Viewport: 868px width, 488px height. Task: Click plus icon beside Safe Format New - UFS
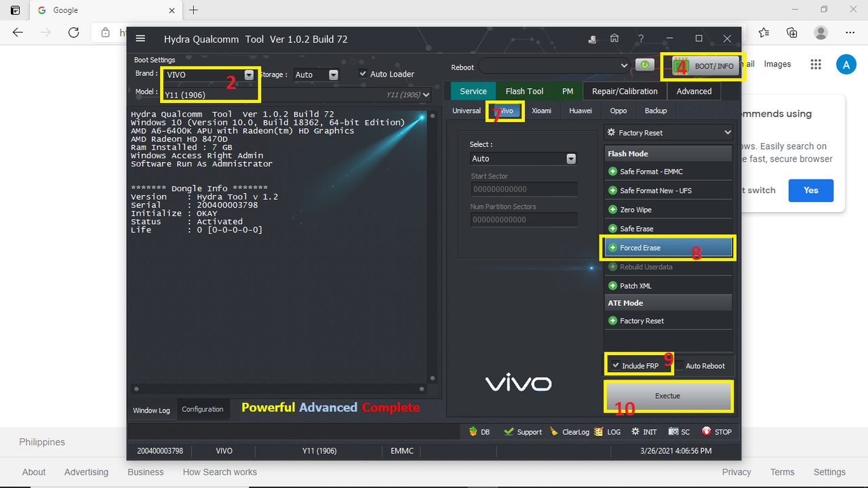pyautogui.click(x=613, y=190)
